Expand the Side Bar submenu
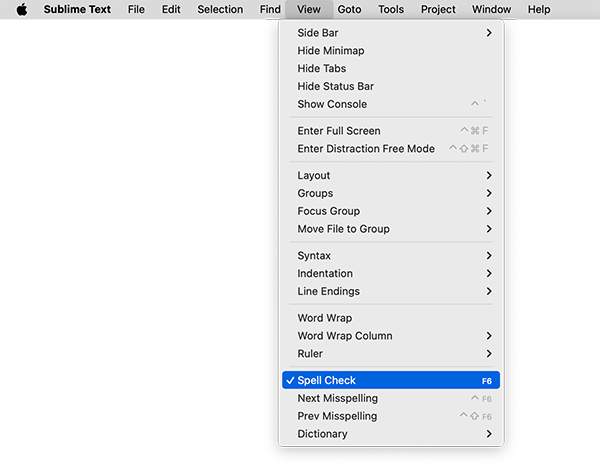 (391, 33)
